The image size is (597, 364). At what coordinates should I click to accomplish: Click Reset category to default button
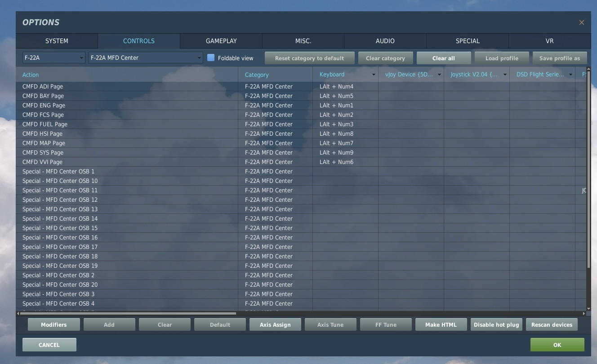tap(309, 58)
